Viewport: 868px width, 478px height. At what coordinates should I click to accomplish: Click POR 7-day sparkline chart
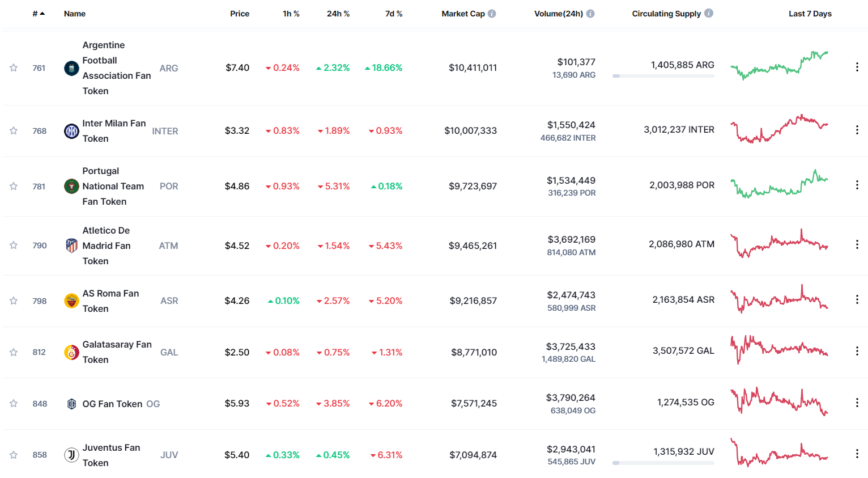click(779, 184)
